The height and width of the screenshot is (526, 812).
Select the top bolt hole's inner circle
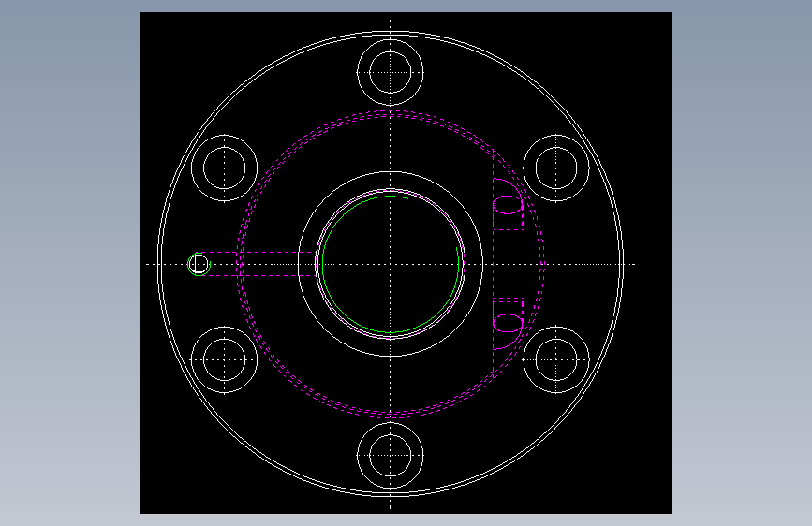pyautogui.click(x=390, y=72)
